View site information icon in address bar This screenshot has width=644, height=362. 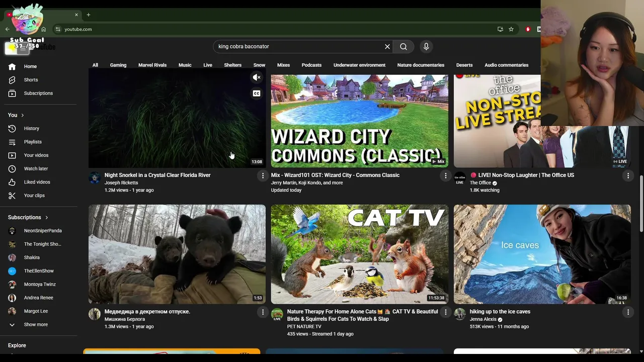(58, 29)
